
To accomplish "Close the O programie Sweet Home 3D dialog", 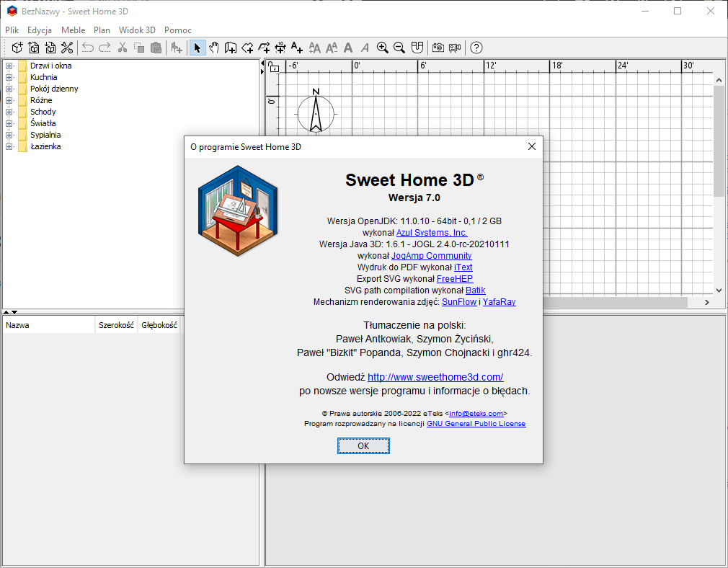I will point(532,146).
